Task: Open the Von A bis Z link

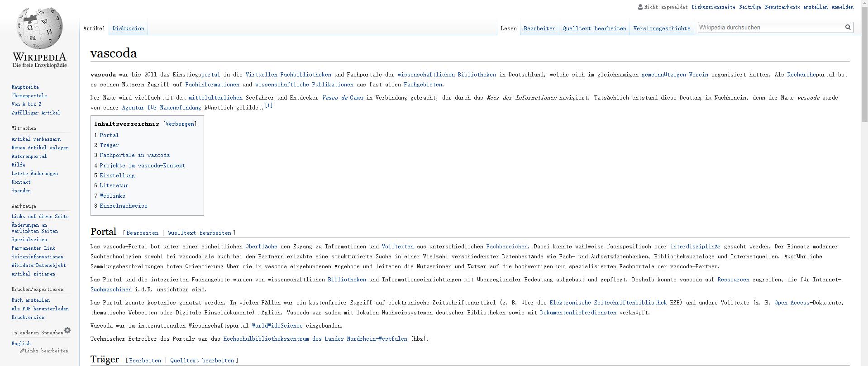Action: point(27,105)
